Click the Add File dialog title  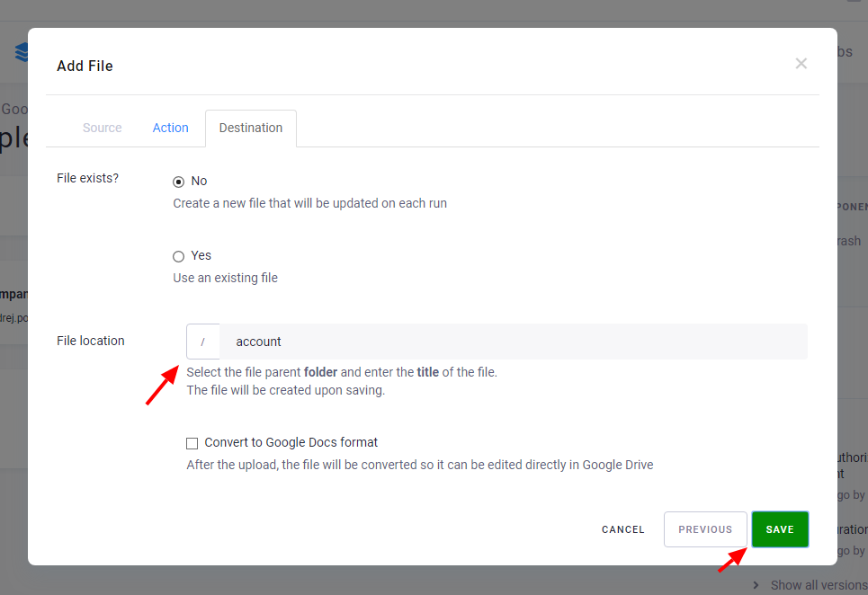click(85, 66)
